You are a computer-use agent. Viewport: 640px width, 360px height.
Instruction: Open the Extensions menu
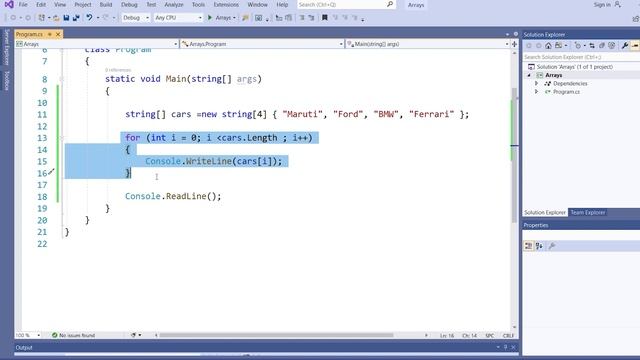[226, 4]
